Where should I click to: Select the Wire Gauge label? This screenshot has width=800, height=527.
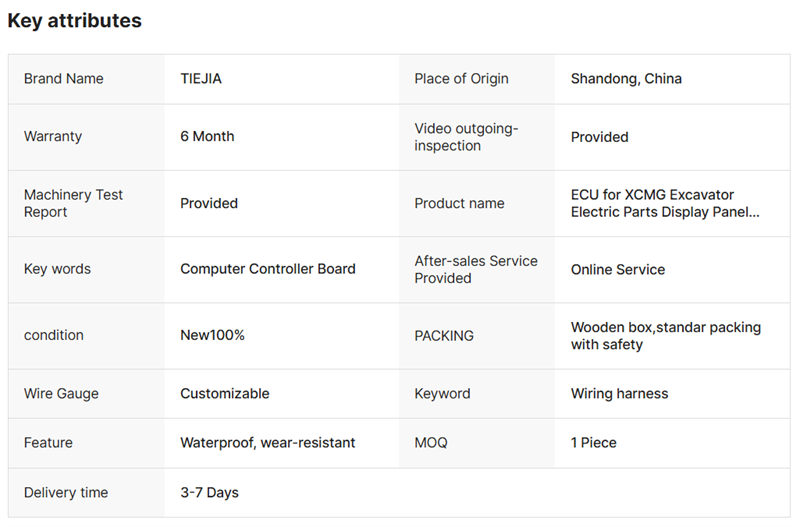click(x=61, y=393)
